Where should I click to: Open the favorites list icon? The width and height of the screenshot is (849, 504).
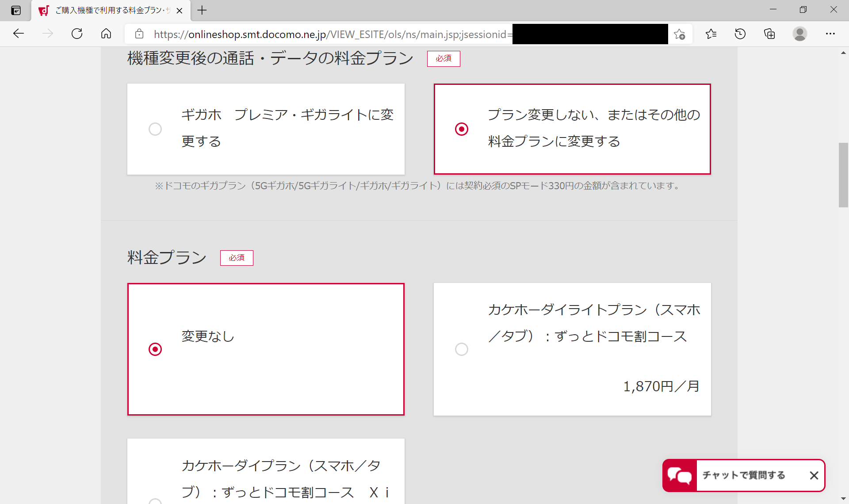click(711, 34)
